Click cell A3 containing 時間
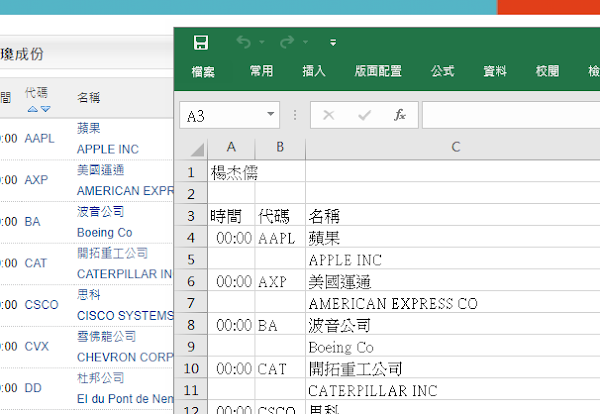 [232, 216]
